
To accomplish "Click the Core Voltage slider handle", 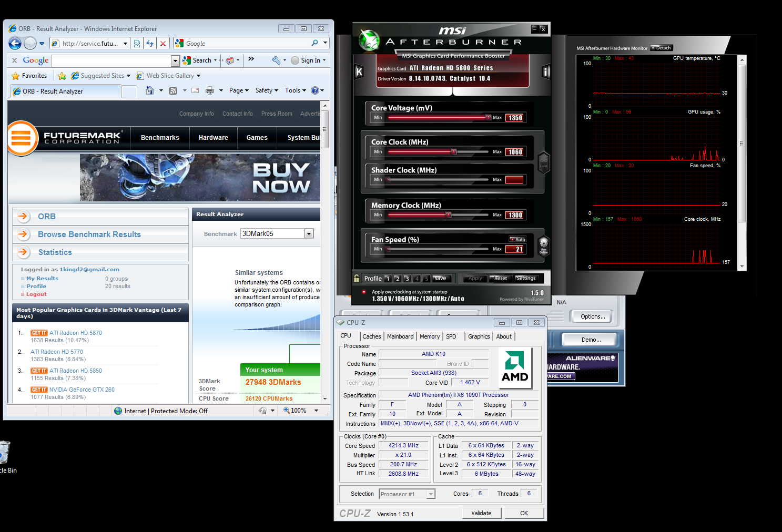I will (488, 117).
